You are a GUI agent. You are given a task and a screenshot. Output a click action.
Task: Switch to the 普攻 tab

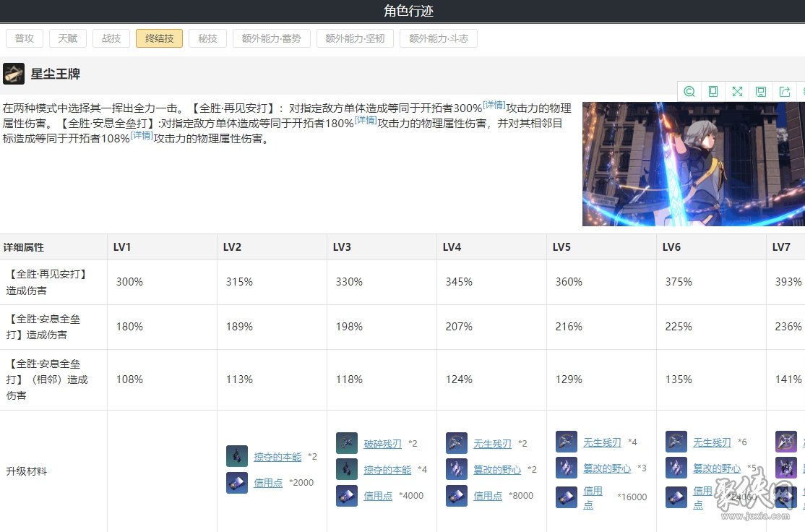pyautogui.click(x=24, y=38)
